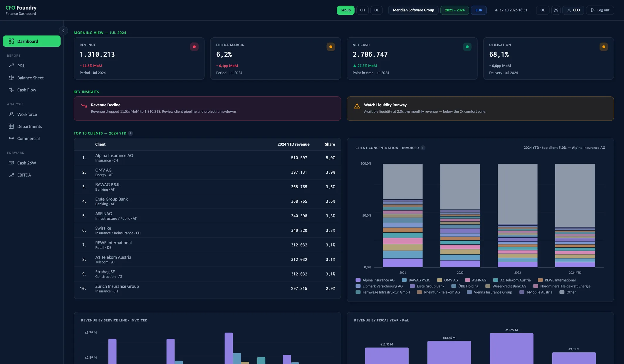Image resolution: width=624 pixels, height=364 pixels.
Task: Toggle the OMV AG legend entry
Action: pyautogui.click(x=447, y=280)
